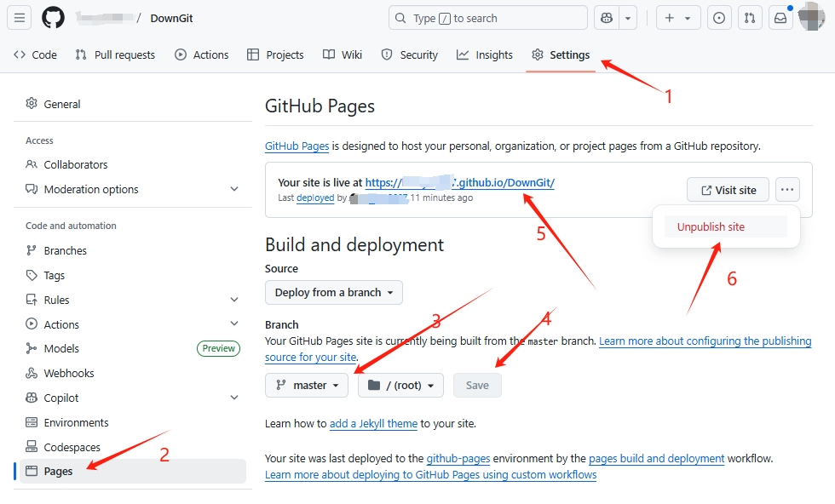Click the Rules icon in sidebar
The width and height of the screenshot is (835, 504).
tap(32, 299)
